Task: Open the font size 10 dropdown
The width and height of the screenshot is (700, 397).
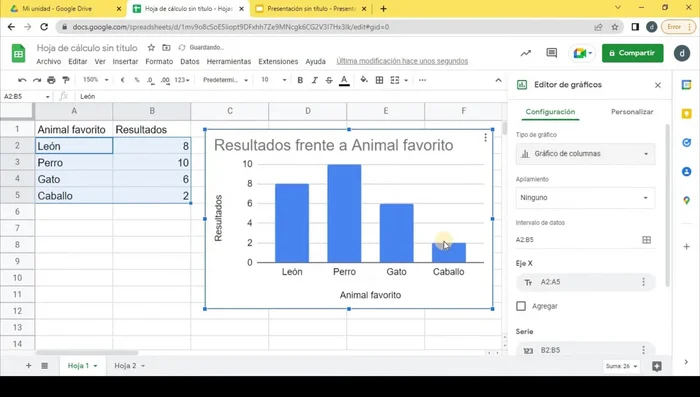Action: click(x=273, y=80)
